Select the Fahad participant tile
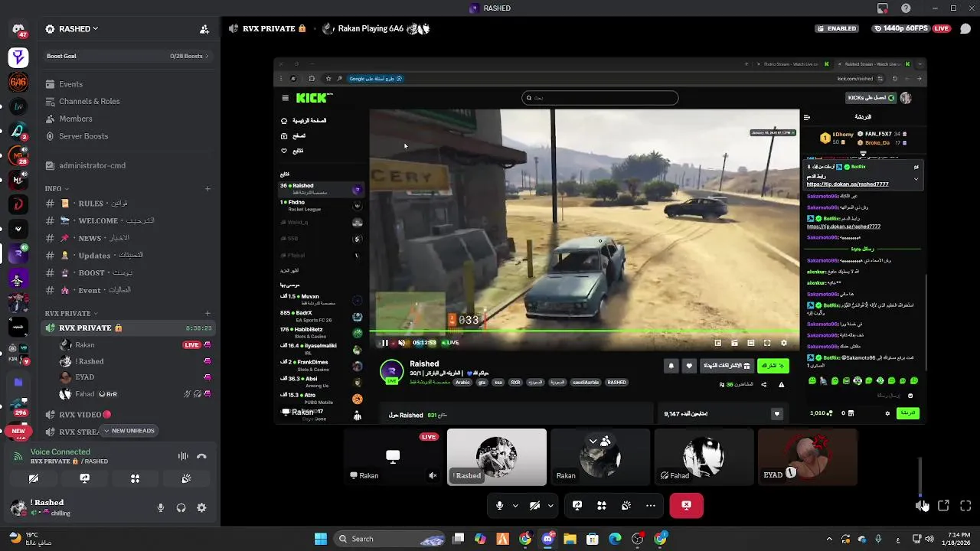The height and width of the screenshot is (551, 980). [704, 457]
